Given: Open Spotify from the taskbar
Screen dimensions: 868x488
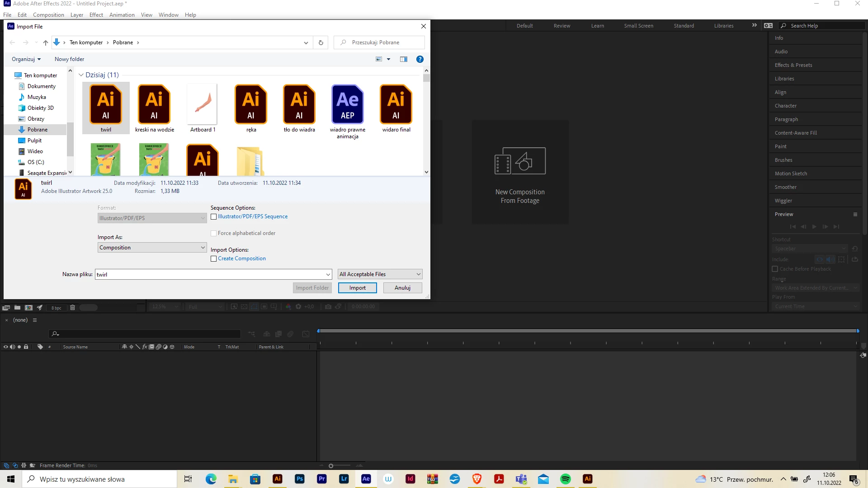Looking at the screenshot, I should 565,479.
